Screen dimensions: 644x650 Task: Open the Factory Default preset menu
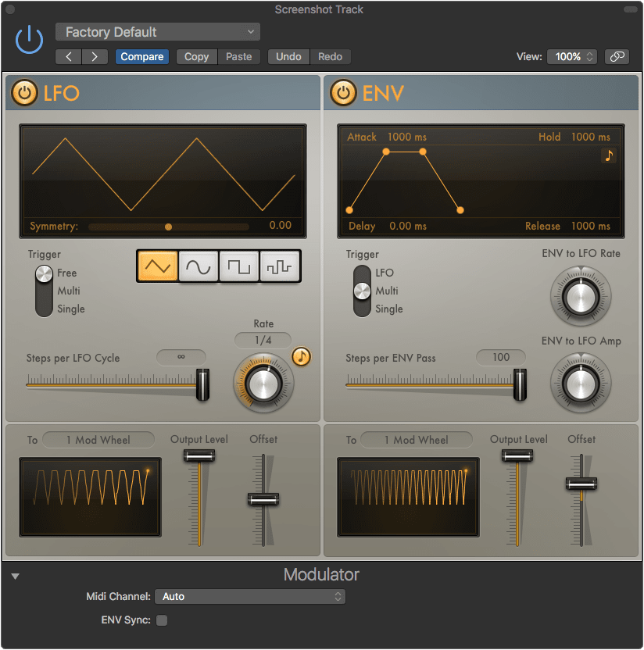156,32
